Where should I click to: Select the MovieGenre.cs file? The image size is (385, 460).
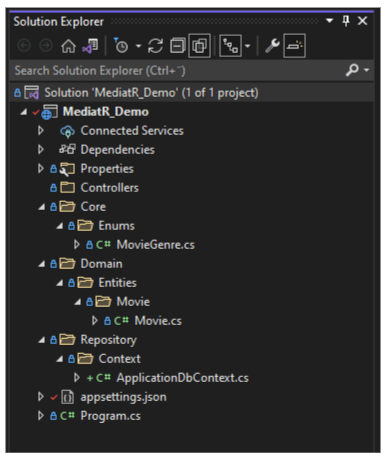click(x=156, y=245)
